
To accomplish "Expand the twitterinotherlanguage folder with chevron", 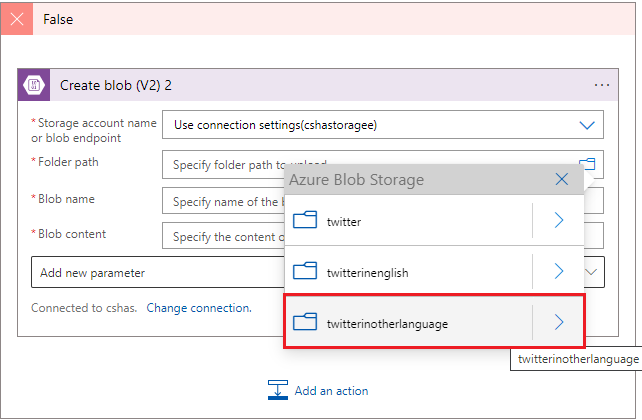I will coord(559,322).
